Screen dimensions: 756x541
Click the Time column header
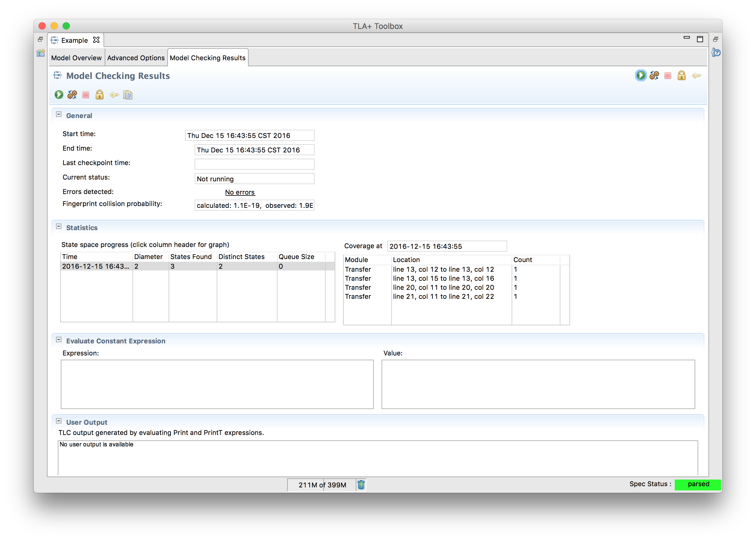click(97, 257)
